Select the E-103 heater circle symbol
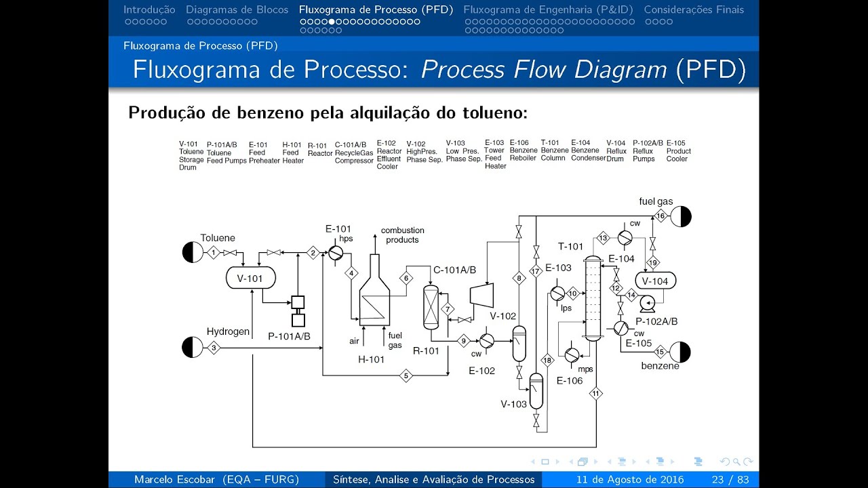 (557, 293)
